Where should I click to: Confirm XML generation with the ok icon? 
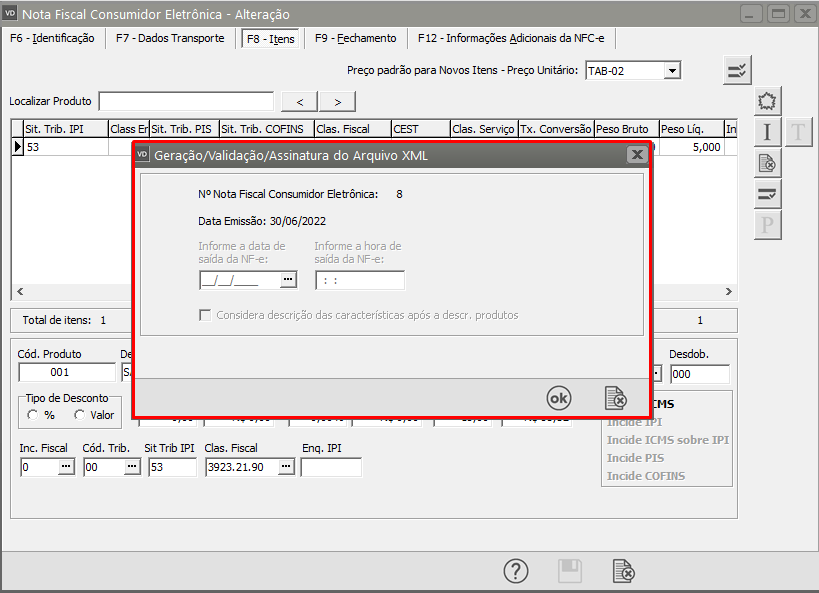click(559, 399)
